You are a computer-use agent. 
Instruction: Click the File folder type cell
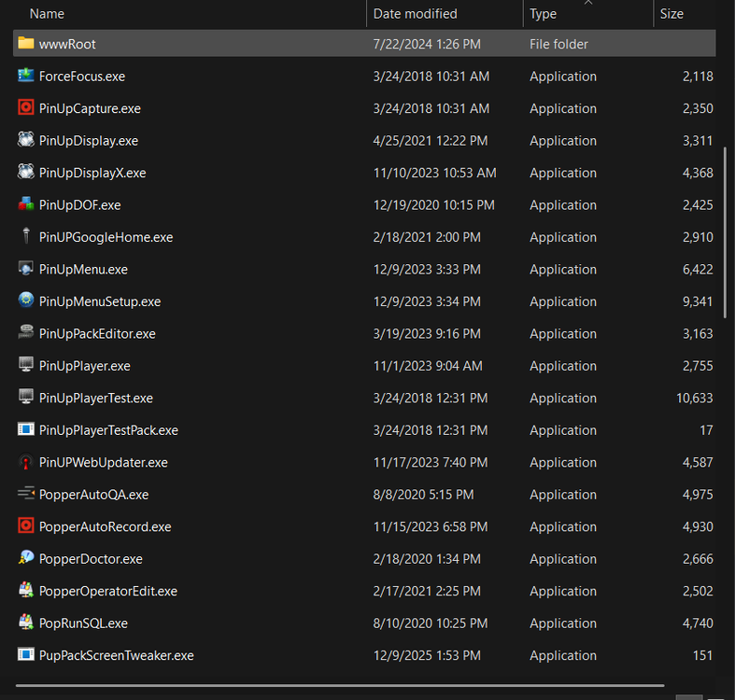click(558, 44)
